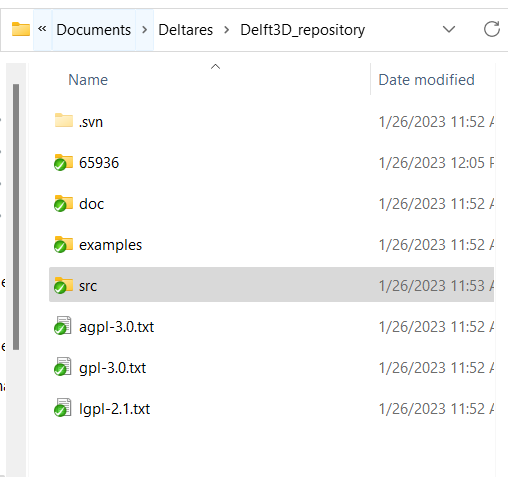The image size is (508, 477).
Task: Go to Documents in the address bar
Action: click(93, 30)
